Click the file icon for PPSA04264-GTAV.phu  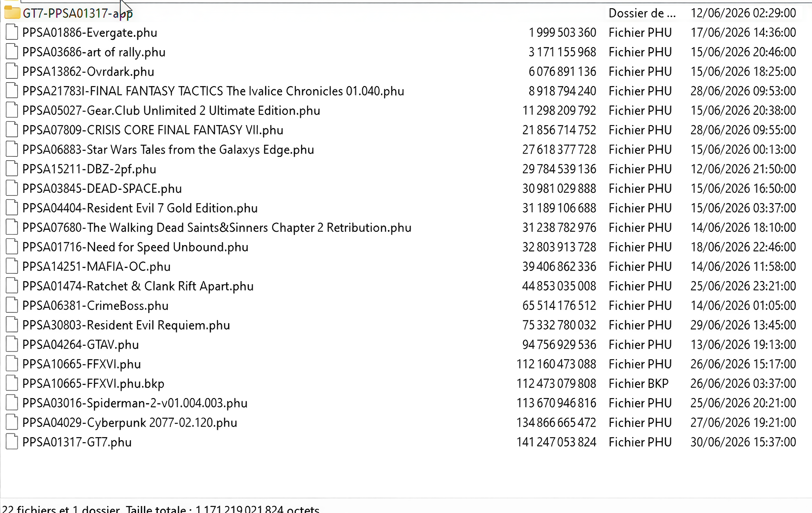pyautogui.click(x=12, y=344)
